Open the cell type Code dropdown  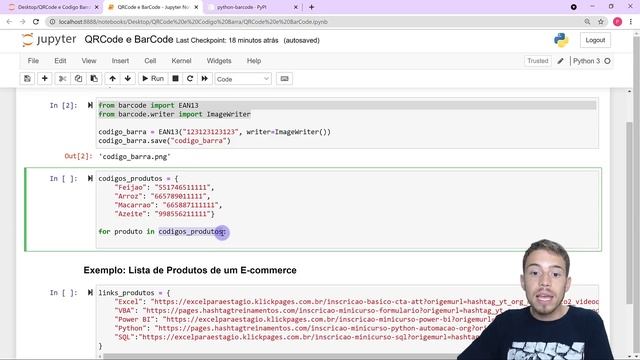tap(243, 79)
